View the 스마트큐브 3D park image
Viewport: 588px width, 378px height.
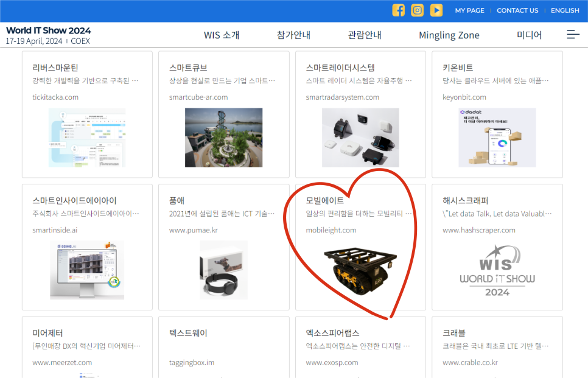[224, 138]
